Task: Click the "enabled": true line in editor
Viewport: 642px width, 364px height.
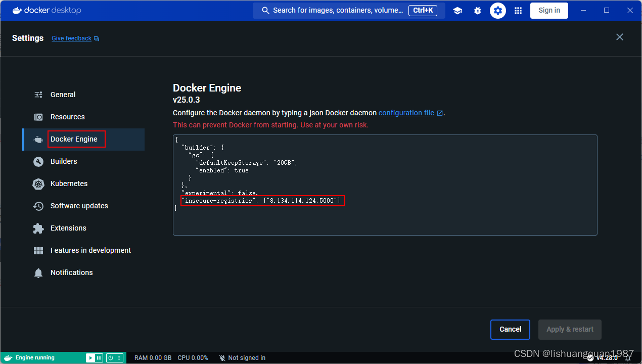Action: tap(222, 170)
